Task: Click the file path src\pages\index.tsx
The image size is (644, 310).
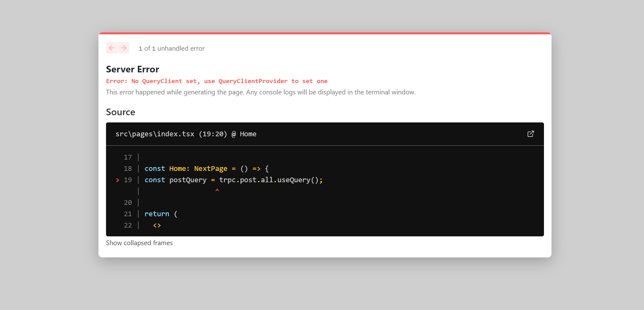Action: (155, 134)
